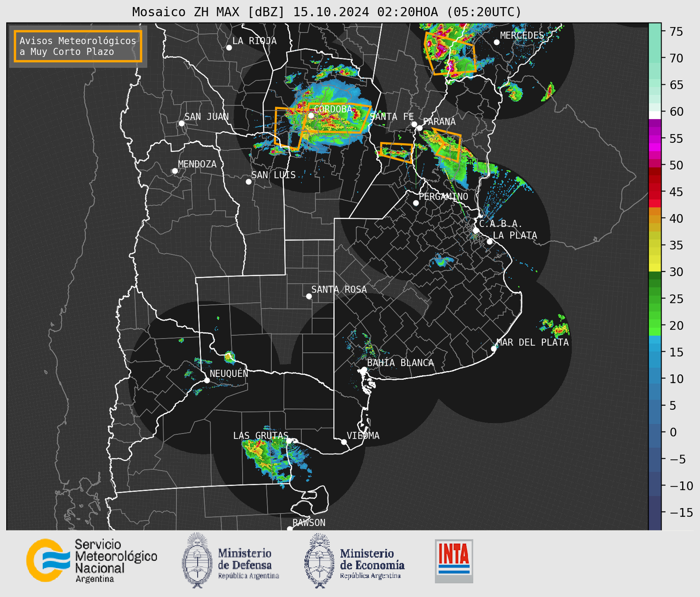Click the Avisos Meteorológicos a Muy Corto Plazo legend box
Viewport: 700px width, 597px height.
(78, 46)
